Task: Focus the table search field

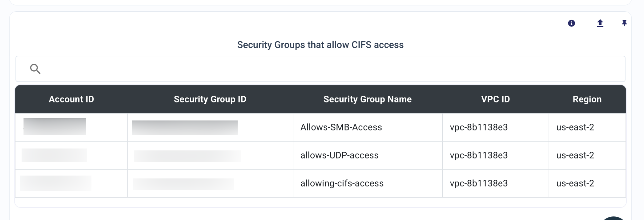Action: click(x=320, y=69)
